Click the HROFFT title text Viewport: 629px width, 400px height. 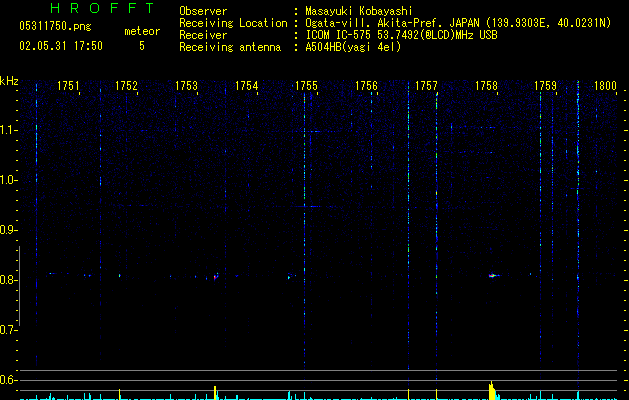[x=102, y=8]
